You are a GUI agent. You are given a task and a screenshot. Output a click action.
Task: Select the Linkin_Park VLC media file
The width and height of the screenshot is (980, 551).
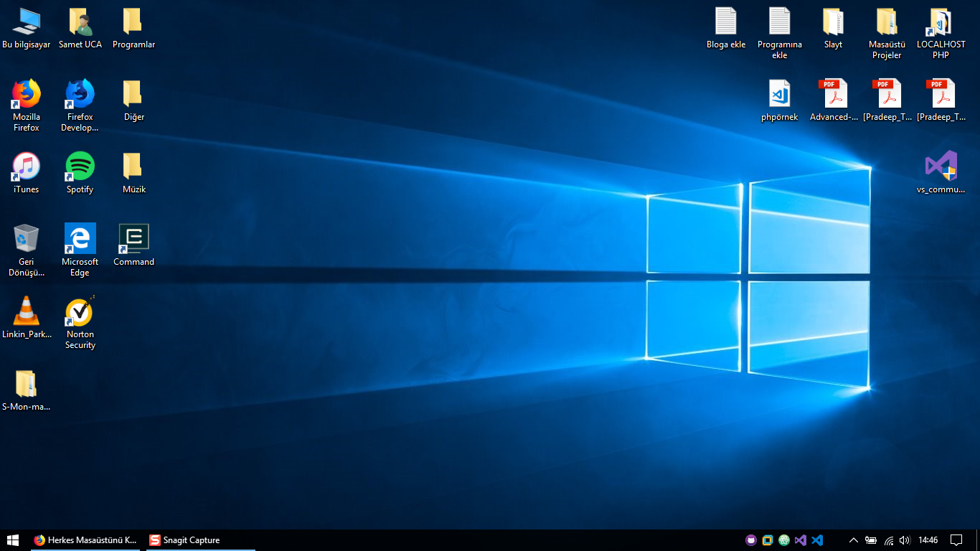(x=27, y=317)
